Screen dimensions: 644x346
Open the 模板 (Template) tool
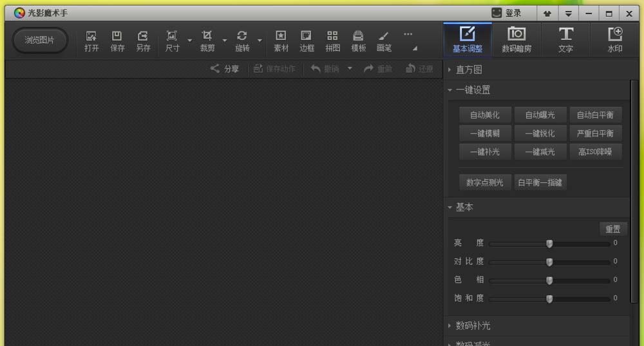click(358, 41)
